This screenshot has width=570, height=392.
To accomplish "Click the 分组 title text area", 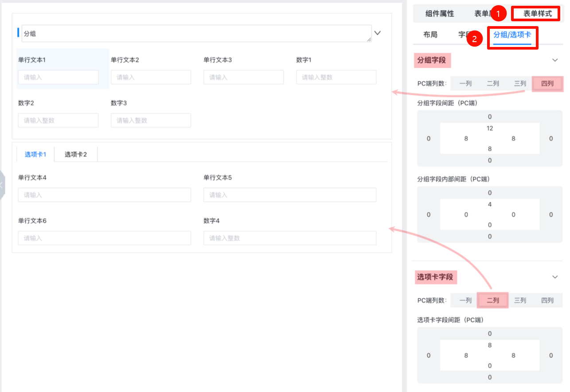I will 196,34.
